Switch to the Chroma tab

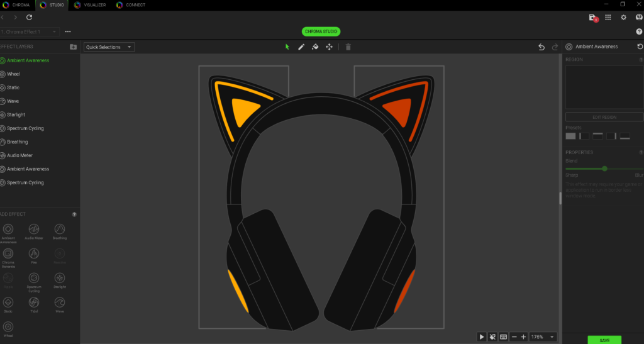click(x=16, y=5)
